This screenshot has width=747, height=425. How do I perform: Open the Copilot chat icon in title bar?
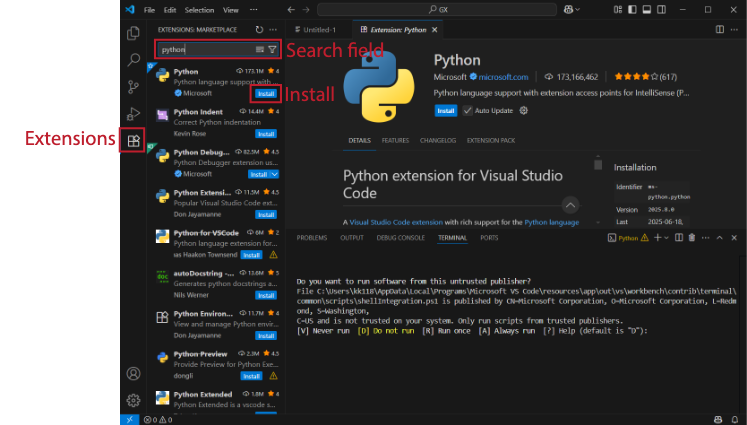[568, 10]
